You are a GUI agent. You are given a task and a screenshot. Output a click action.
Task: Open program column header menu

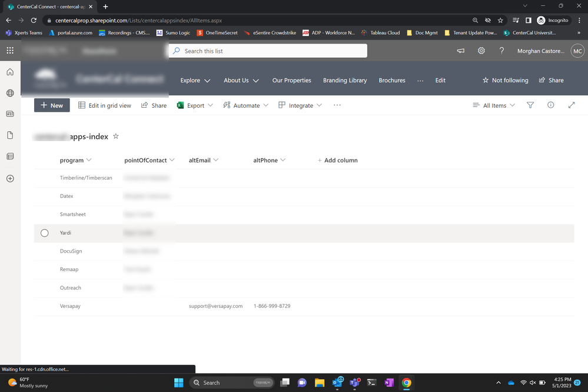tap(75, 160)
